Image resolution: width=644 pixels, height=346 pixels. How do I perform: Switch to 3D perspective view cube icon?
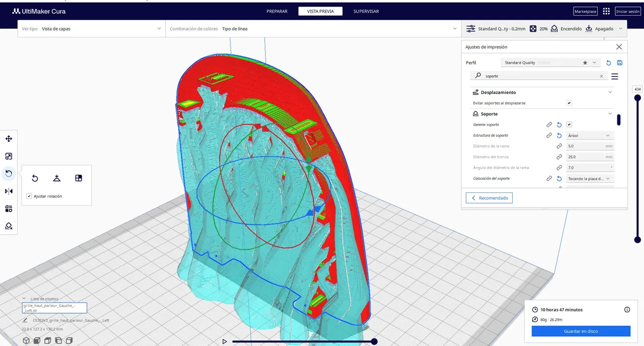point(26,340)
